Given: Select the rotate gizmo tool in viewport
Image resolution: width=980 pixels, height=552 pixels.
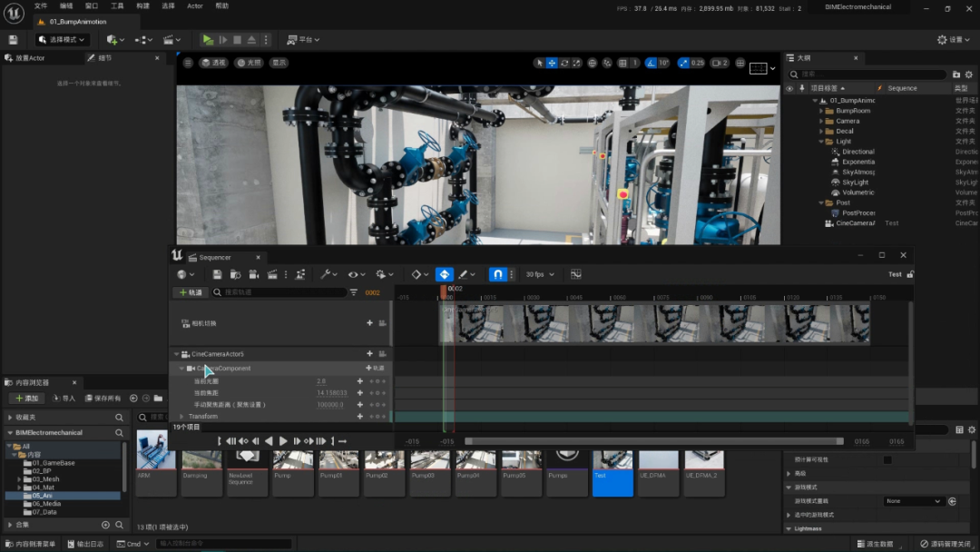Looking at the screenshot, I should (564, 64).
